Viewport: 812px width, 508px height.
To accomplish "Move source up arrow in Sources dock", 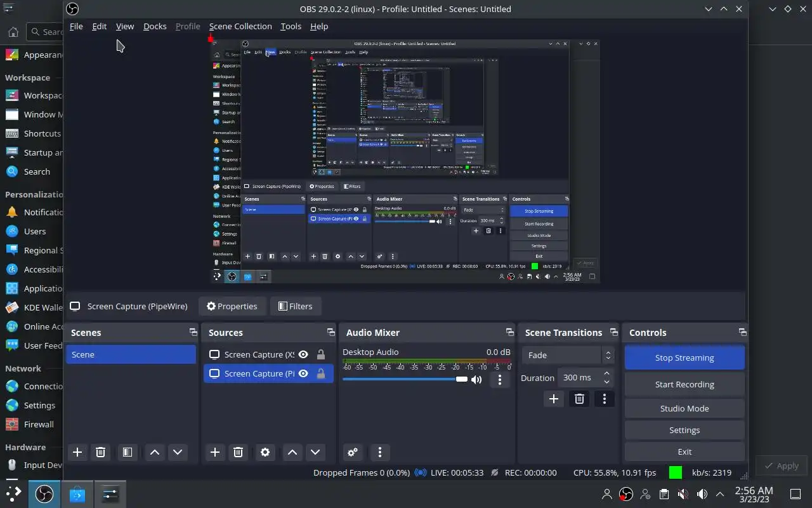I will coord(292,452).
